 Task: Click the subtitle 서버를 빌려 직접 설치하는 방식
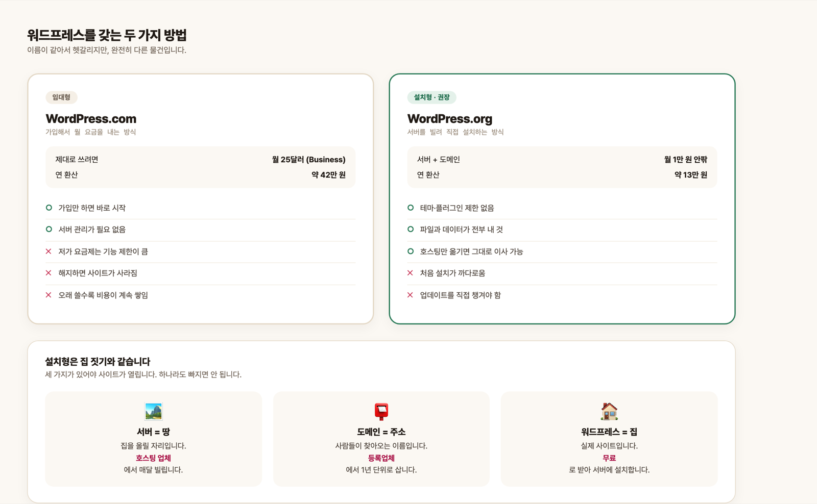coord(455,132)
